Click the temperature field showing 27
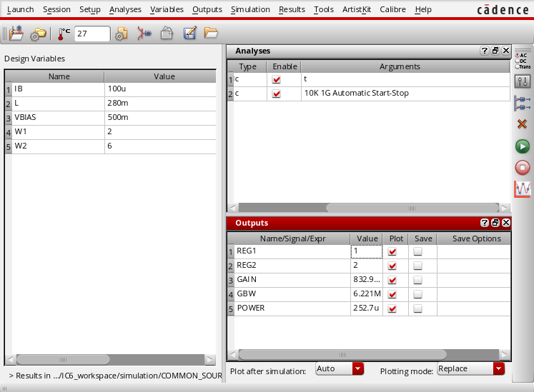 92,34
